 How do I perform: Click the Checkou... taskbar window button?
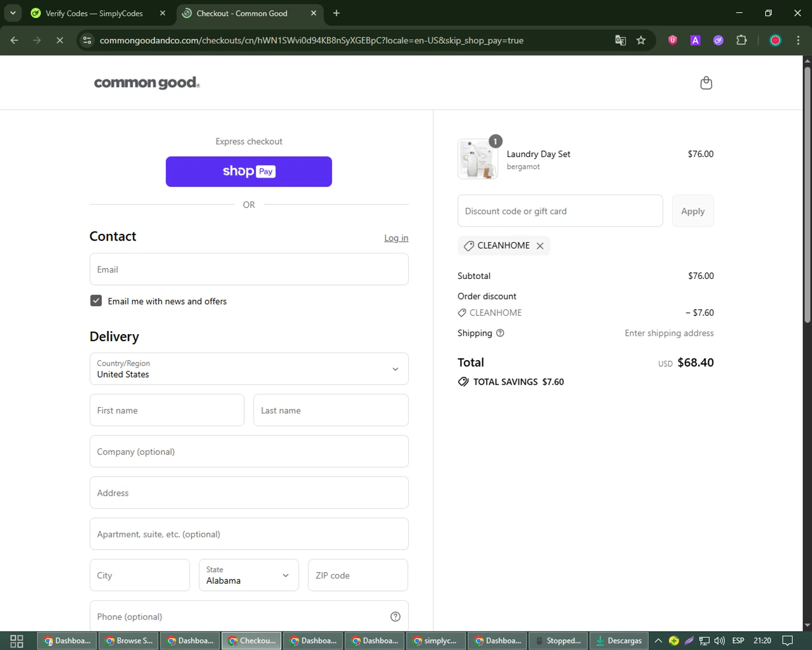[251, 641]
